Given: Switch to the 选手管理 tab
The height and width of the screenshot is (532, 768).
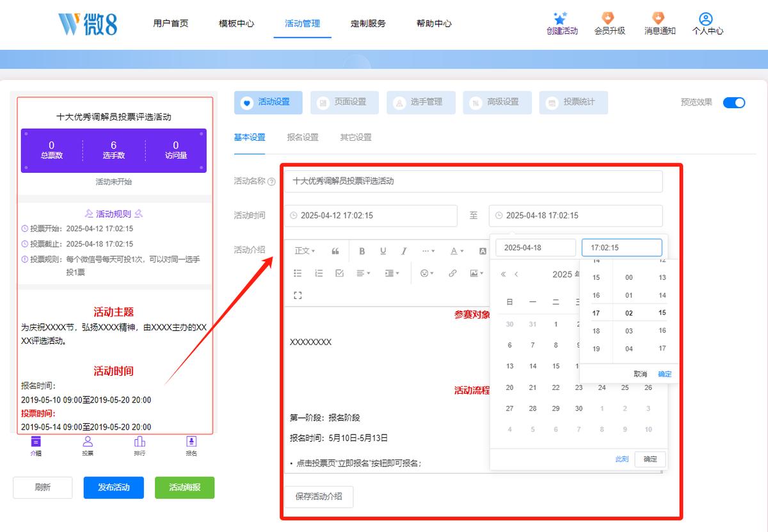Looking at the screenshot, I should [421, 102].
